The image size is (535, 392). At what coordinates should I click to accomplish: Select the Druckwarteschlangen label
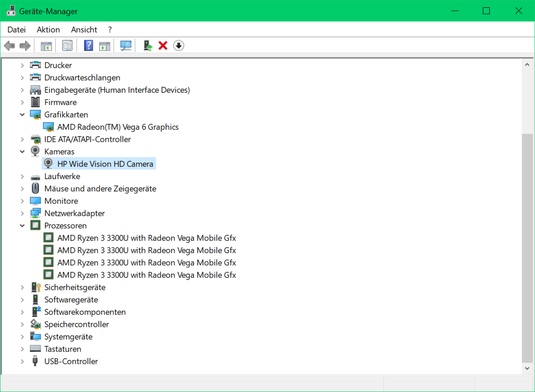coord(82,78)
